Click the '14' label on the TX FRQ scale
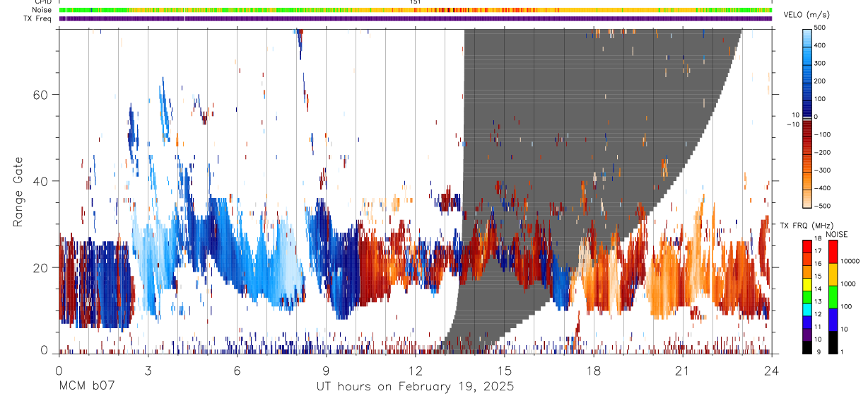The image size is (868, 401). (819, 289)
